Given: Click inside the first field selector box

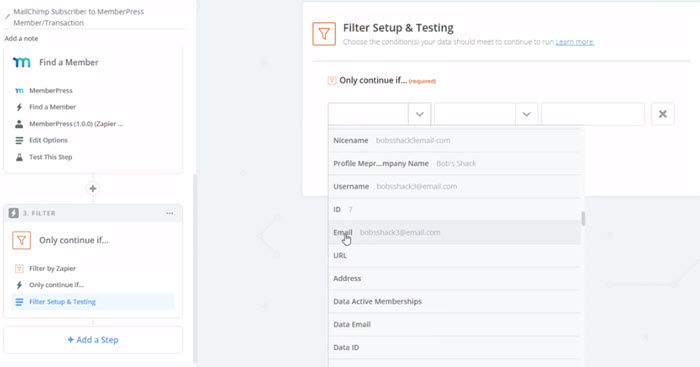Looking at the screenshot, I should (368, 114).
